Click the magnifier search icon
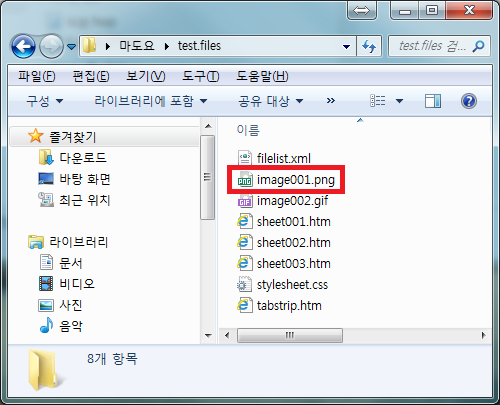Image resolution: width=500 pixels, height=405 pixels. (x=478, y=46)
